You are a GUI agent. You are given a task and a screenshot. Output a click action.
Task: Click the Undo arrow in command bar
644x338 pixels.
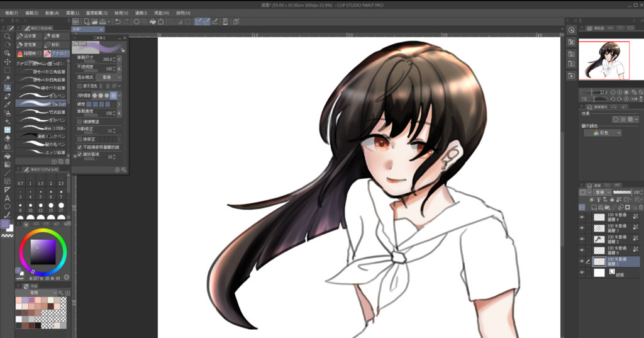click(118, 21)
